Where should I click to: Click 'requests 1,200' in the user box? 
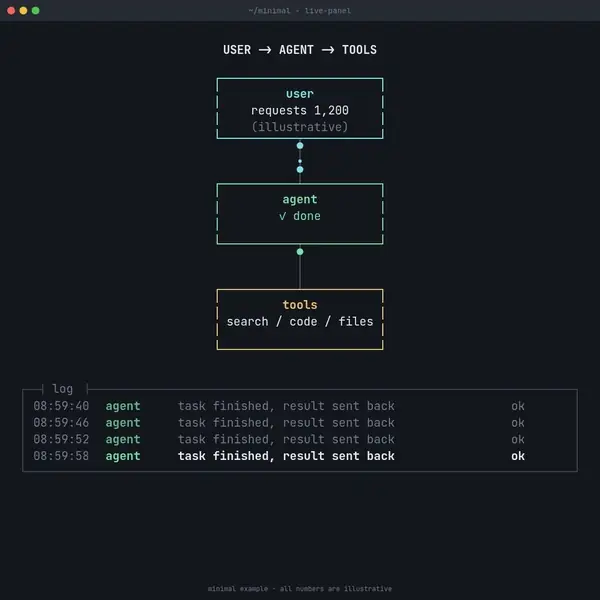300,111
